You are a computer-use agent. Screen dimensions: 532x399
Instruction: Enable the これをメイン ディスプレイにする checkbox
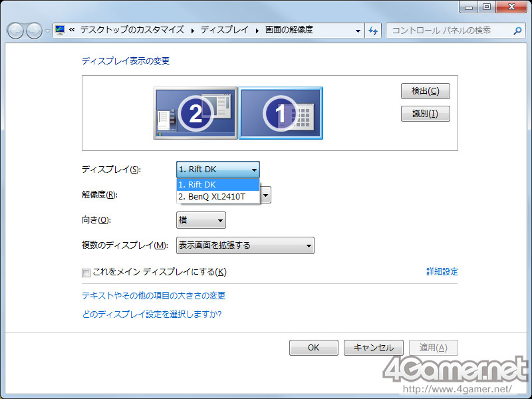tap(86, 273)
